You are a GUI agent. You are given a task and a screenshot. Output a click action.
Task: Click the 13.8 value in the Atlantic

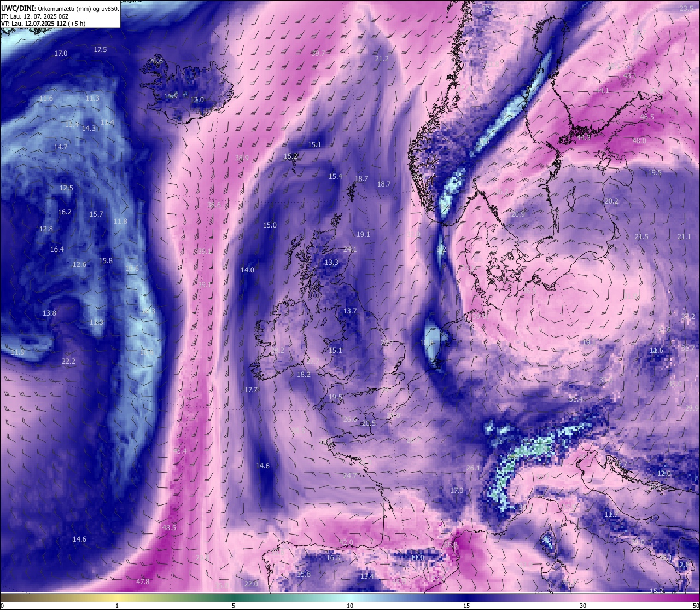click(49, 313)
